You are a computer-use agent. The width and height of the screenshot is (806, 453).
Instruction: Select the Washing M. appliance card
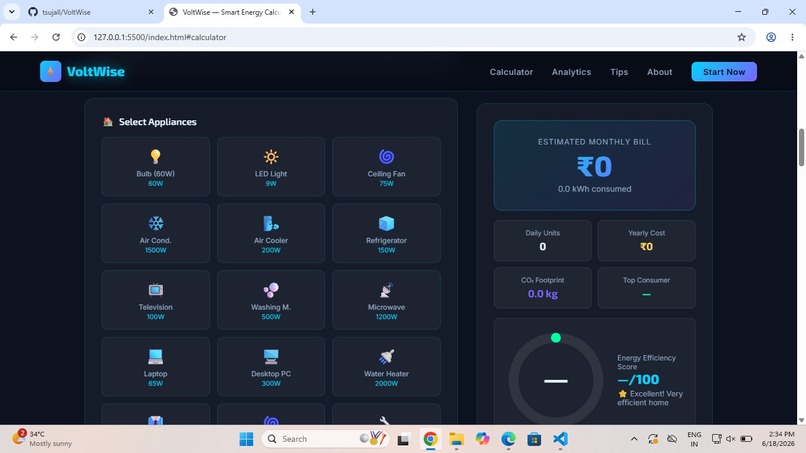[271, 300]
